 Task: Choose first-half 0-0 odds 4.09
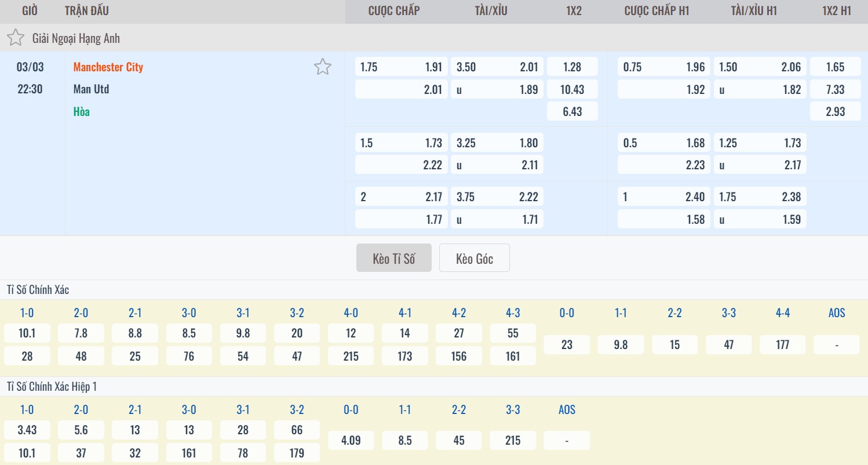351,441
